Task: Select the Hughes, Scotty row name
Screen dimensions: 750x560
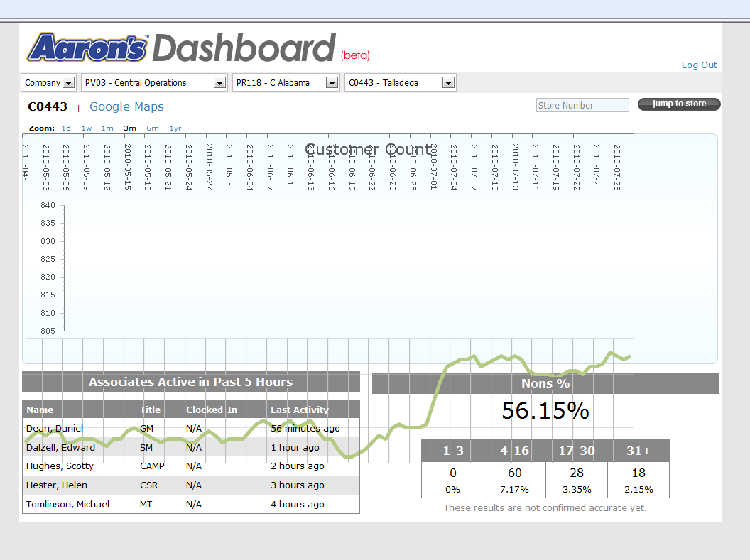Action: 60,466
